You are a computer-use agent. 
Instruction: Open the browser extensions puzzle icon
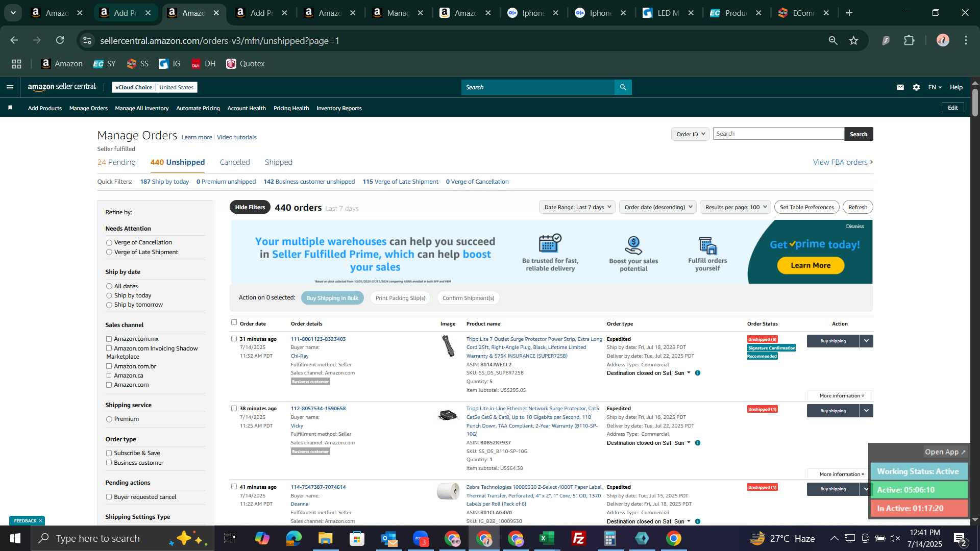[x=910, y=40]
